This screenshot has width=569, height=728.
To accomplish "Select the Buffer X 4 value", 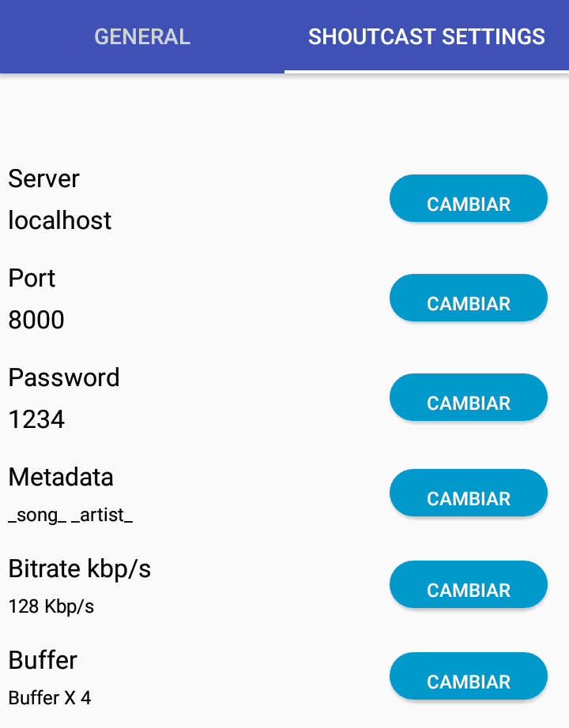I will 50,698.
